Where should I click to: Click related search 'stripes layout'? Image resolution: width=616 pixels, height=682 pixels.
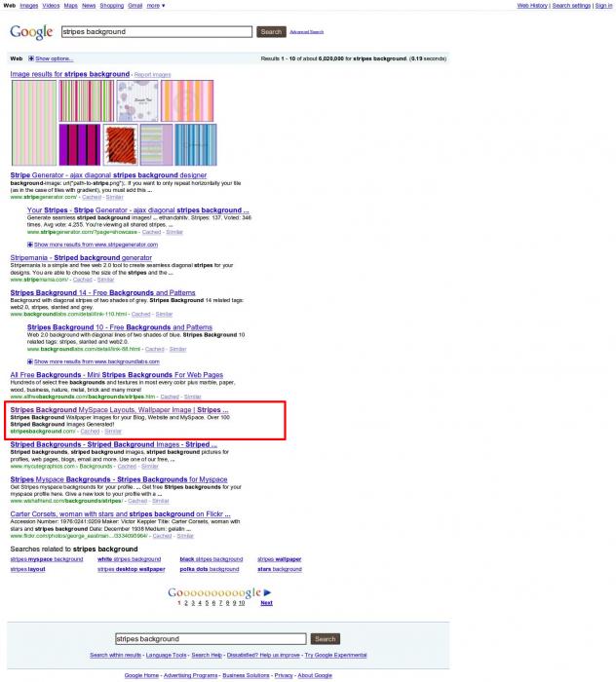[x=27, y=569]
